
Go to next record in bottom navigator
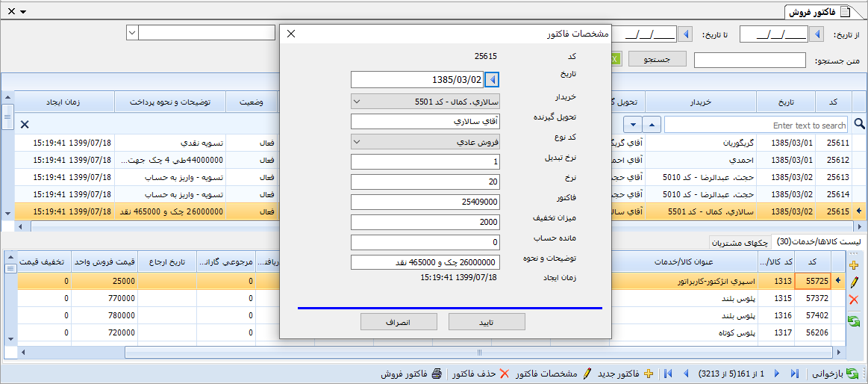(777, 374)
